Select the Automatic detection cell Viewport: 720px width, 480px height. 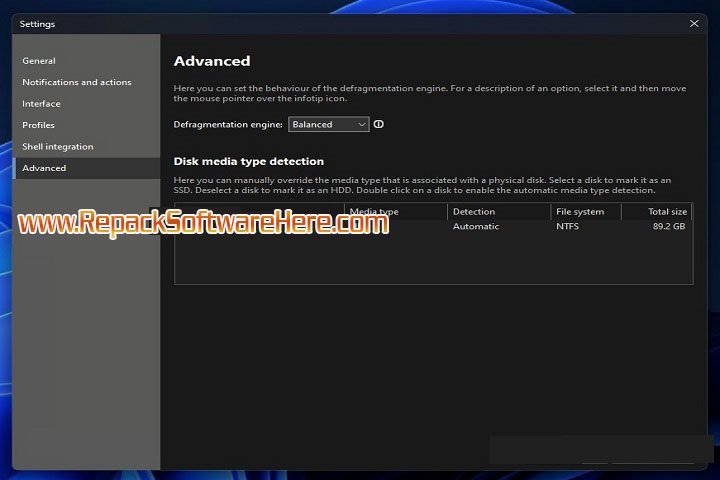tap(476, 226)
